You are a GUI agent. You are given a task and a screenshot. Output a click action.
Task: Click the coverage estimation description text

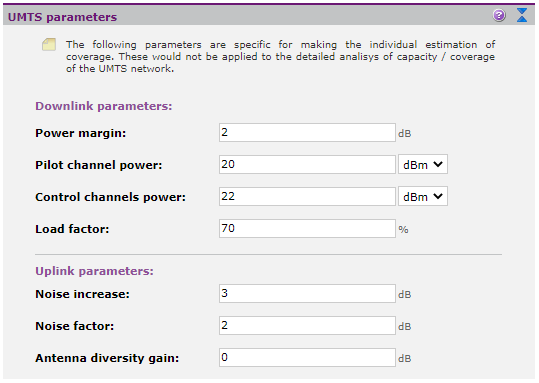click(x=280, y=56)
